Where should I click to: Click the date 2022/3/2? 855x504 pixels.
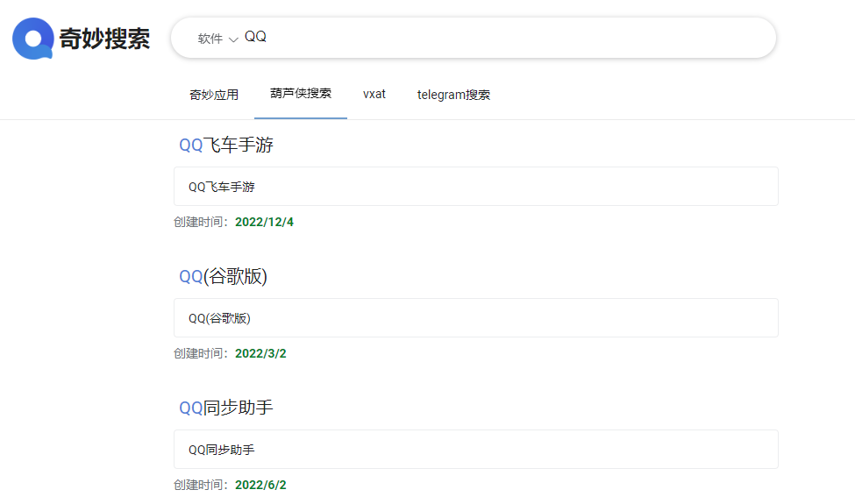pyautogui.click(x=260, y=353)
